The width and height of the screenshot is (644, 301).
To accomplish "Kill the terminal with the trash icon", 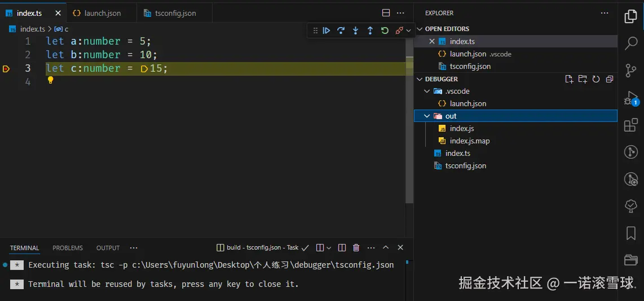I will 356,247.
